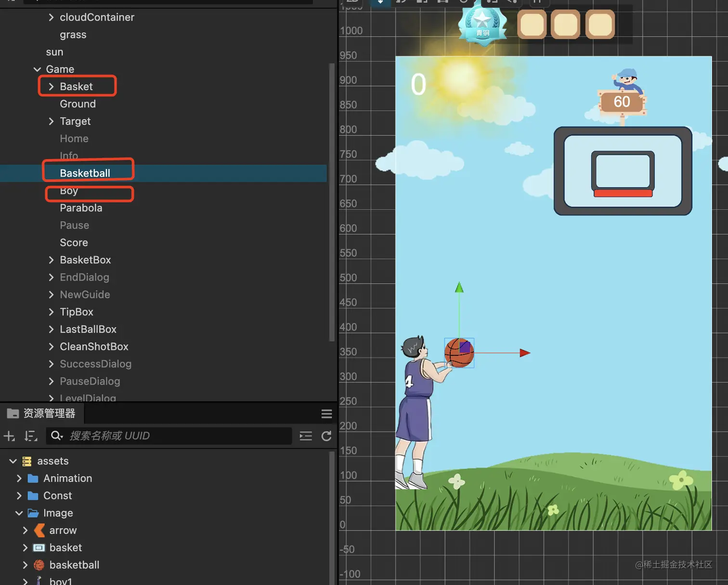Expand the NewGuide node
Viewport: 728px width, 585px height.
(x=51, y=295)
